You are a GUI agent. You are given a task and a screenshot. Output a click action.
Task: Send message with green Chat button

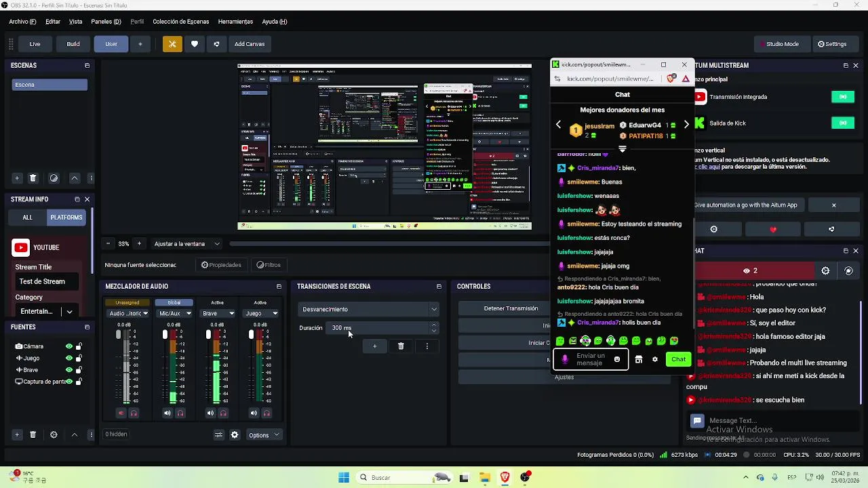tap(678, 359)
